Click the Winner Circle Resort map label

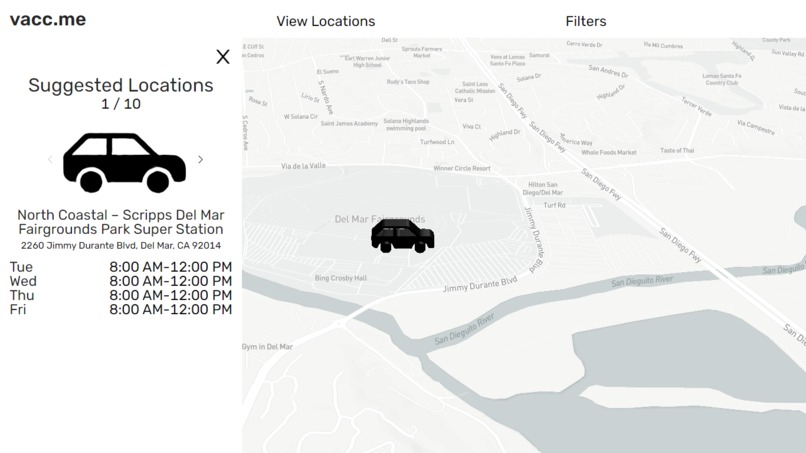click(462, 168)
